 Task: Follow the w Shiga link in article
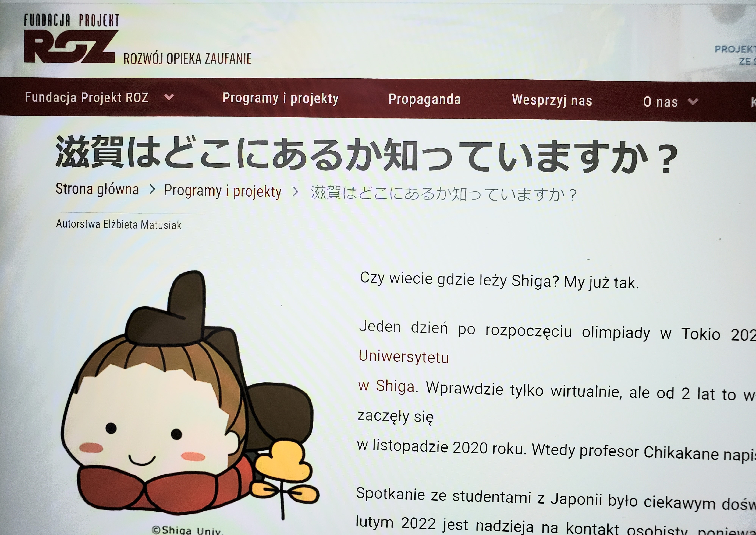(x=386, y=386)
